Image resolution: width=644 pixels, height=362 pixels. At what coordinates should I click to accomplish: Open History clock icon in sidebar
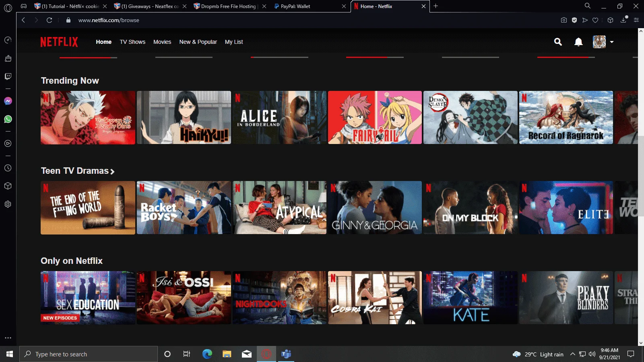click(8, 168)
